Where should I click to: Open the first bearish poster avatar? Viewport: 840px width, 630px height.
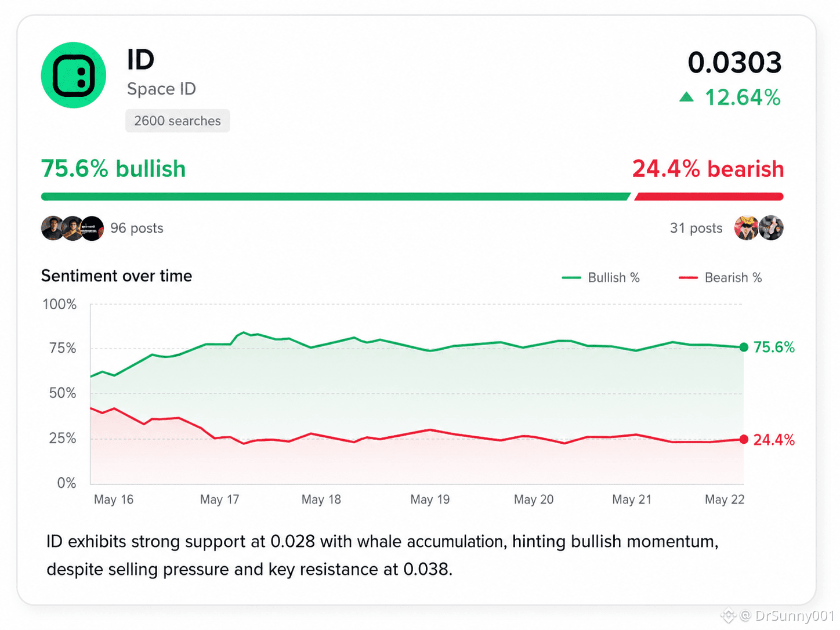pos(747,228)
